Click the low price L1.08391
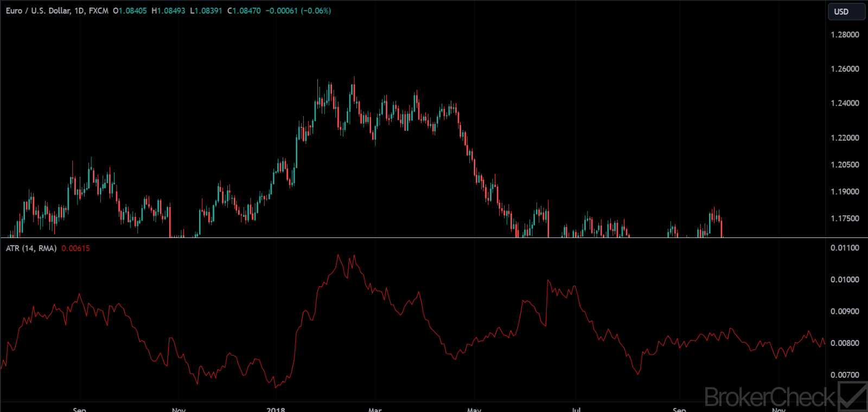Screen dimensions: 868x412 [x=206, y=11]
